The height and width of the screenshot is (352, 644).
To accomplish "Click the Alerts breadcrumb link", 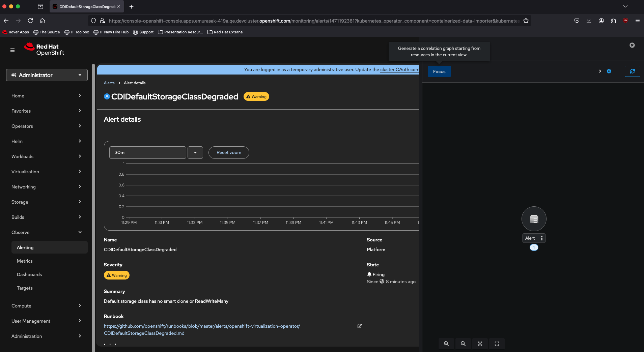I will tap(109, 83).
